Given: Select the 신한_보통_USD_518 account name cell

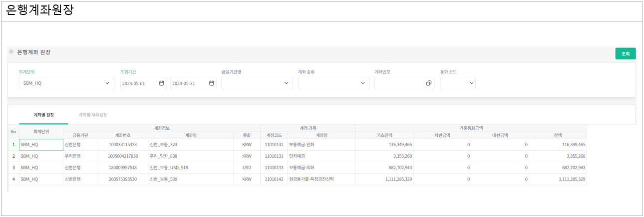Looking at the screenshot, I should 190,168.
